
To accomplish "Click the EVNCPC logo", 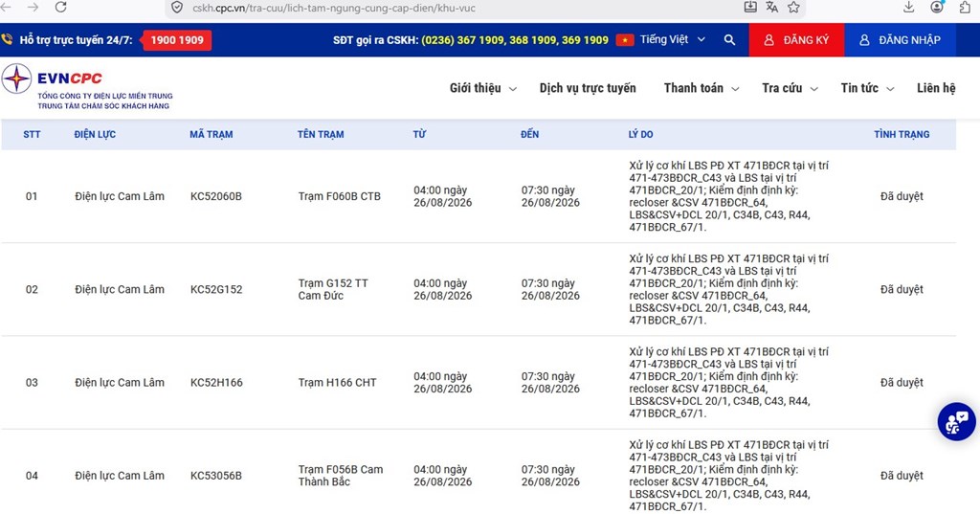I will 87,87.
